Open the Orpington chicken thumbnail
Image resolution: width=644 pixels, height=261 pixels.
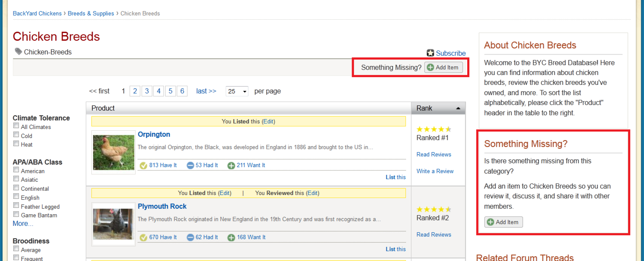pyautogui.click(x=113, y=152)
